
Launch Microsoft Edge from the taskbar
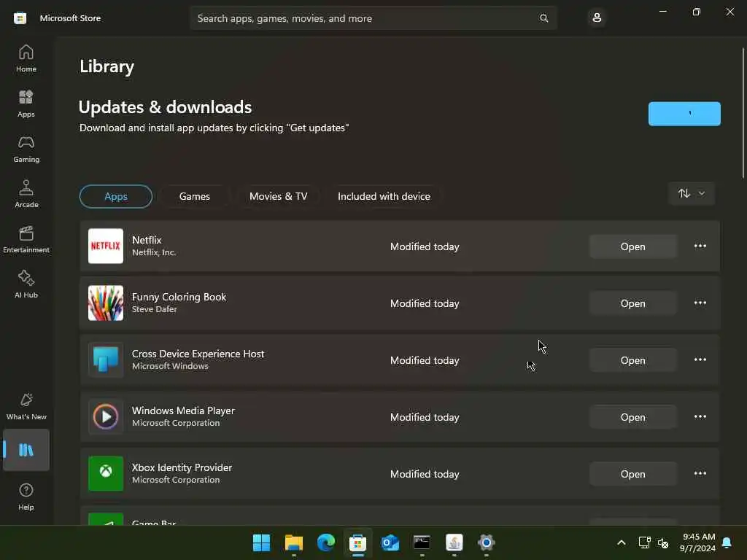[326, 542]
